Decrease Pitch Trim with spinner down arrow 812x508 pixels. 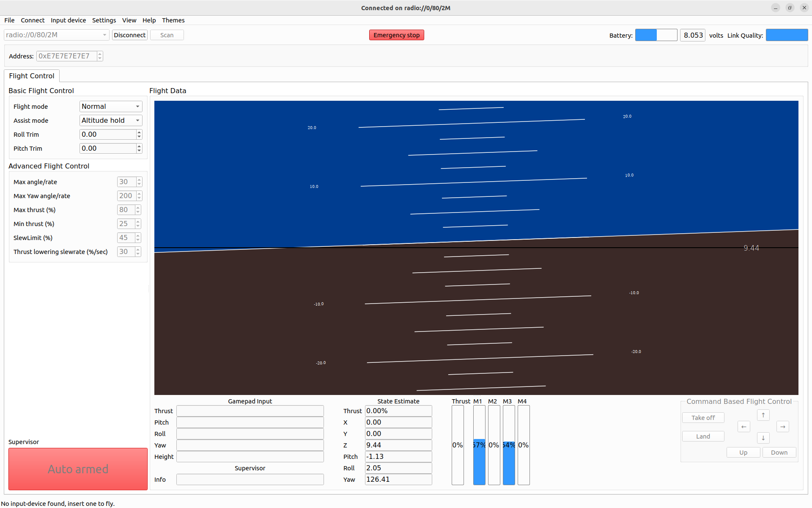tap(139, 151)
